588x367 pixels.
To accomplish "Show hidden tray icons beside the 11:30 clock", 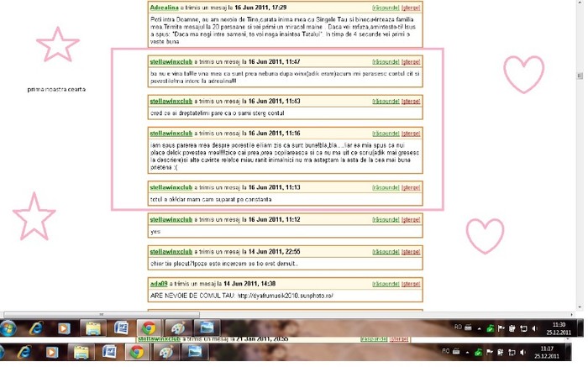I will click(479, 328).
